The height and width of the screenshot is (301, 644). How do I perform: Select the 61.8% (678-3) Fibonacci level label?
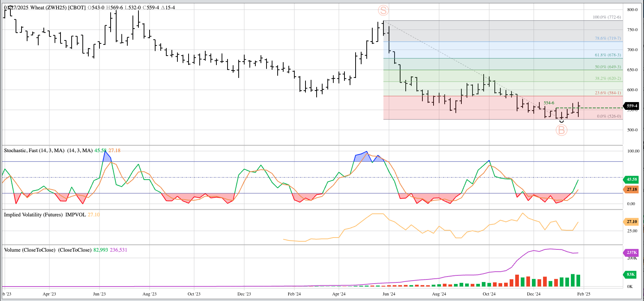tap(608, 55)
